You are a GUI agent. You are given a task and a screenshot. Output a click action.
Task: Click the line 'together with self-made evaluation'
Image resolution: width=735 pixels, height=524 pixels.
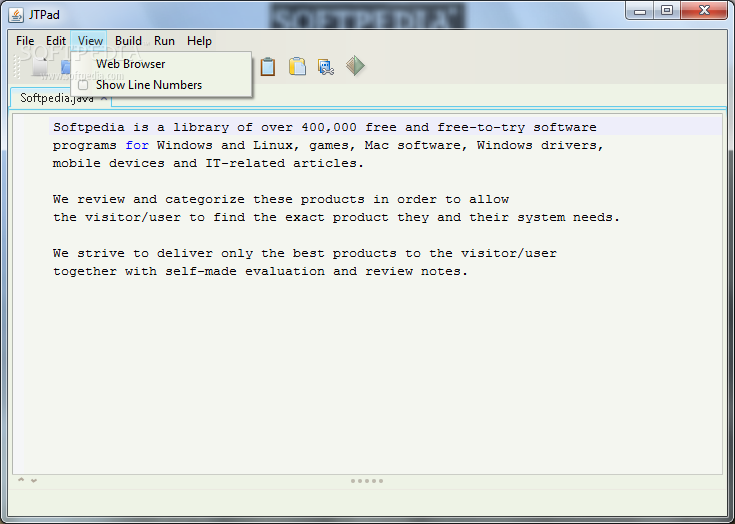(x=260, y=271)
